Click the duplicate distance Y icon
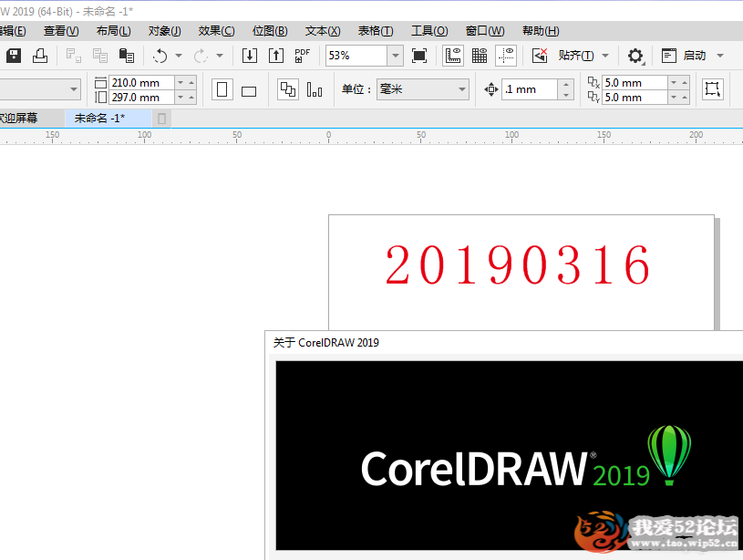 (593, 97)
